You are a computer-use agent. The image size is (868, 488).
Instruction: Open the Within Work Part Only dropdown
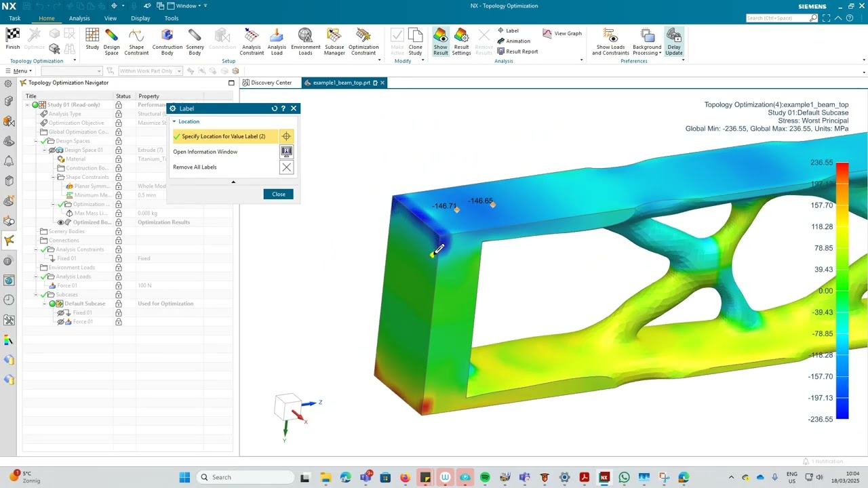(x=151, y=71)
